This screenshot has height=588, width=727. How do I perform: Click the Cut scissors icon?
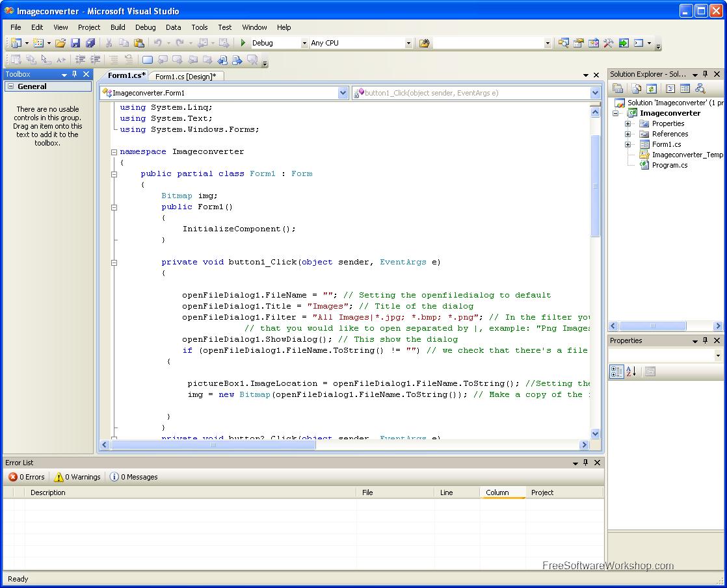109,43
